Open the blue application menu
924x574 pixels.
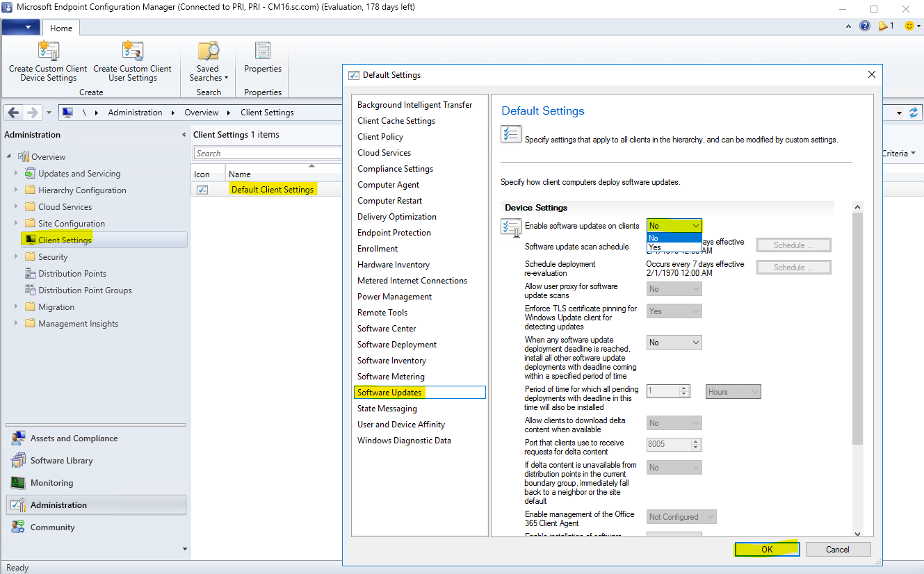(21, 26)
